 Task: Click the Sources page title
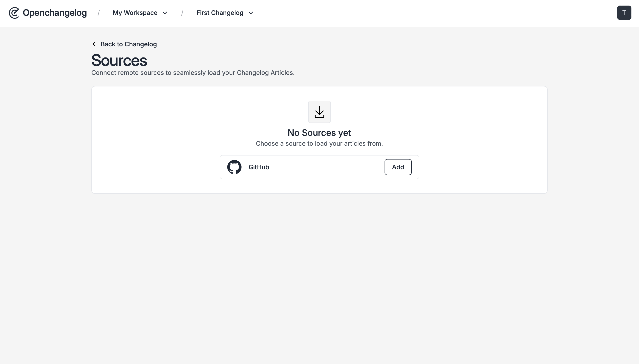(119, 60)
